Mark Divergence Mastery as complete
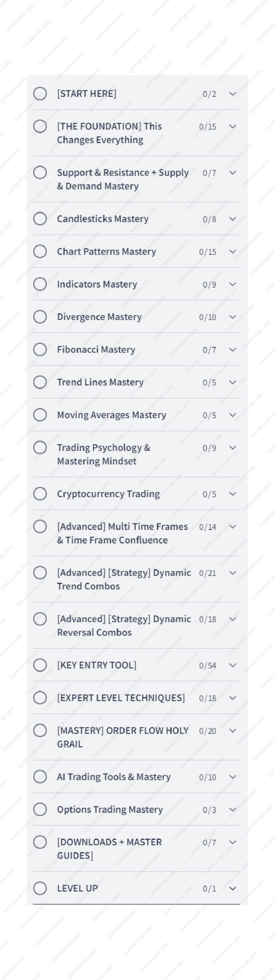This screenshot has width=275, height=980. 40,317
